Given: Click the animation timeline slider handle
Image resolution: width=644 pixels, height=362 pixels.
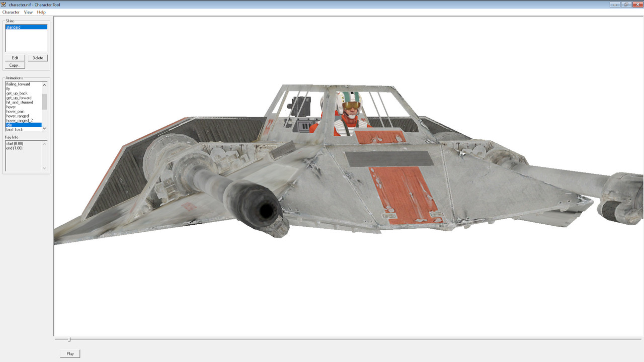Looking at the screenshot, I should click(x=69, y=339).
